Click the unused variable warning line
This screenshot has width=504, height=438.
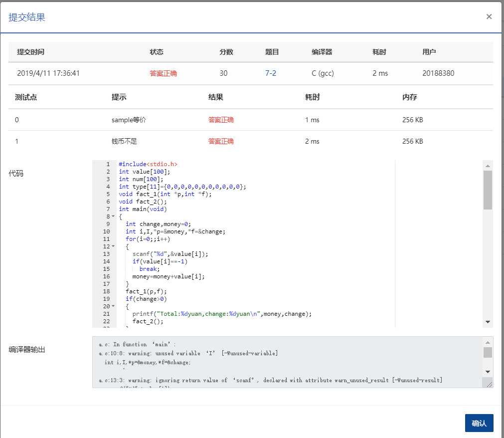[x=188, y=353]
